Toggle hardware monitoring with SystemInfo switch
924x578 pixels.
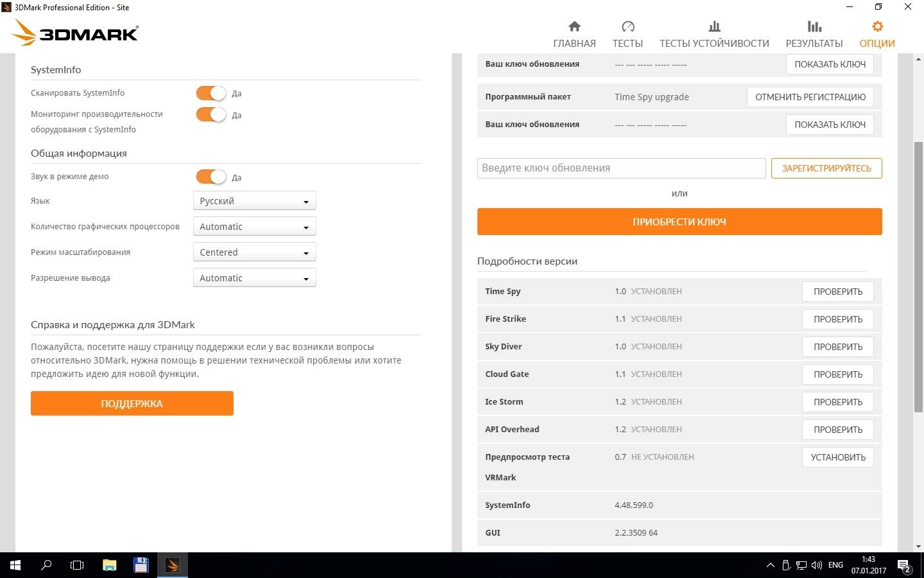point(211,115)
